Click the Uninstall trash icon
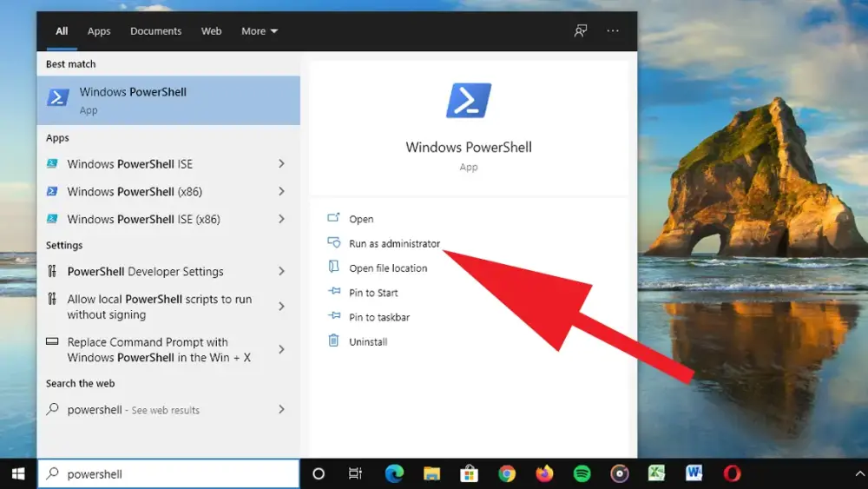Image resolution: width=868 pixels, height=489 pixels. point(333,341)
